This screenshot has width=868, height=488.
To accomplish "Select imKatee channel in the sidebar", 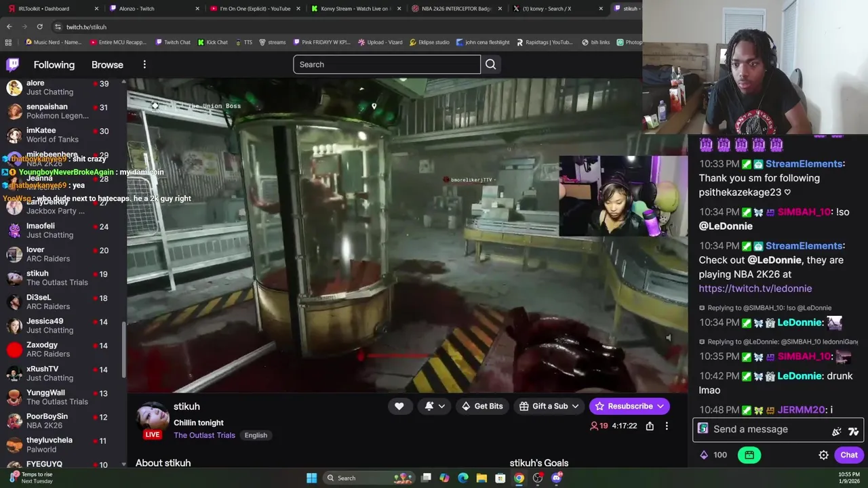I will click(x=62, y=135).
